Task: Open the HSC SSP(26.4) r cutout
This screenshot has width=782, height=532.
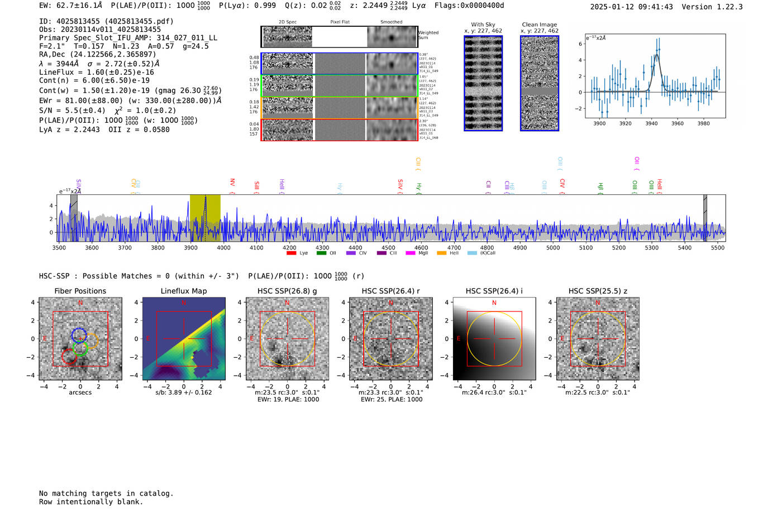Action: click(390, 338)
